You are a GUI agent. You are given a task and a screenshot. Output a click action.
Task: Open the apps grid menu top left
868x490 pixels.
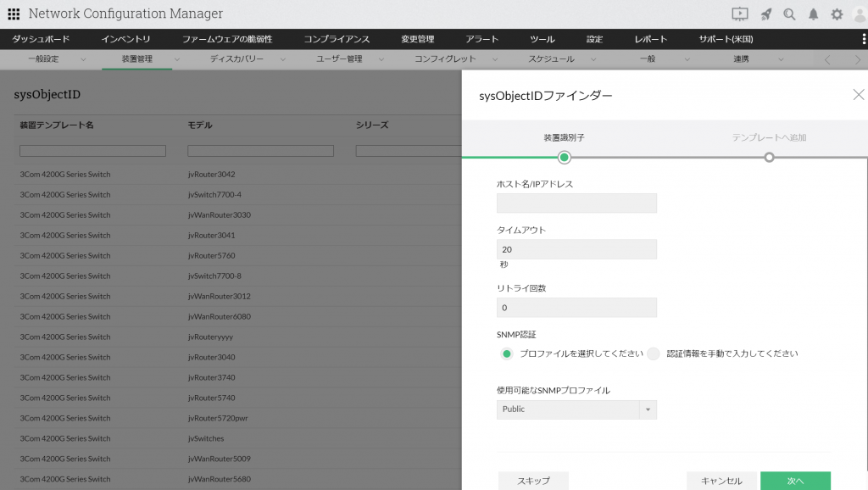click(x=13, y=13)
